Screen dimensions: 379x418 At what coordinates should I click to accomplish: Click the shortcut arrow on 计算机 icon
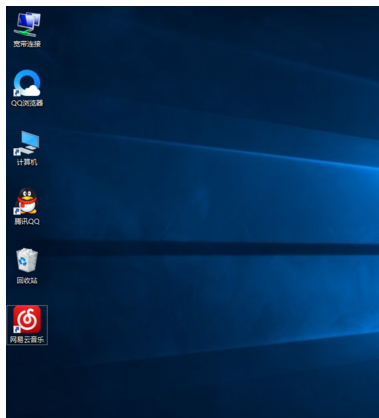[17, 152]
